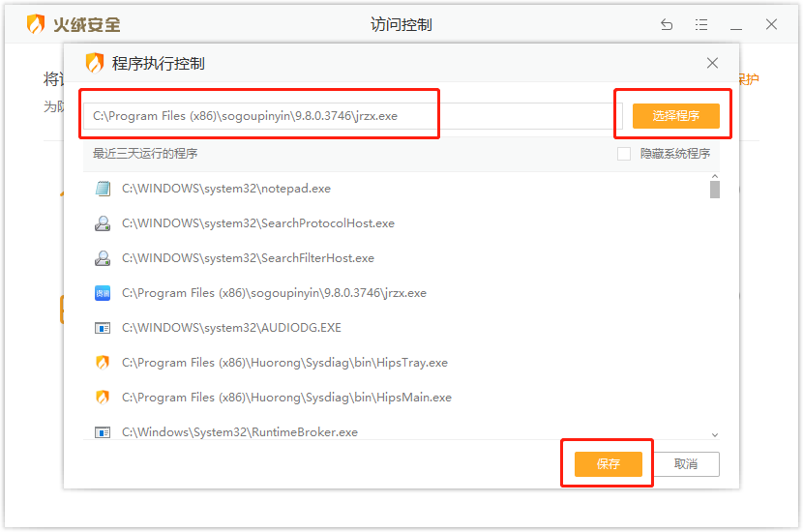Select the RuntimeBroker.exe icon
The height and width of the screenshot is (532, 803).
tap(103, 432)
